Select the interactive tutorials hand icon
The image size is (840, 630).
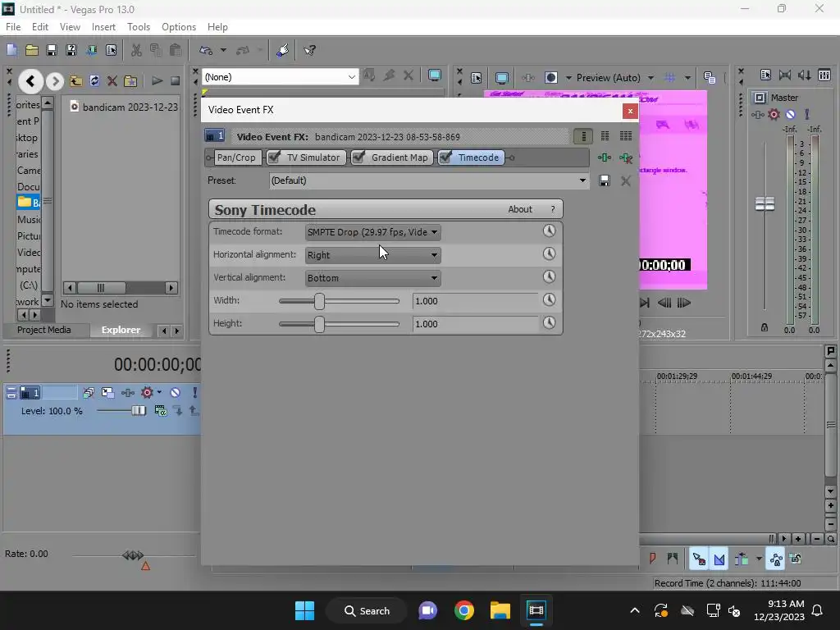pyautogui.click(x=282, y=50)
